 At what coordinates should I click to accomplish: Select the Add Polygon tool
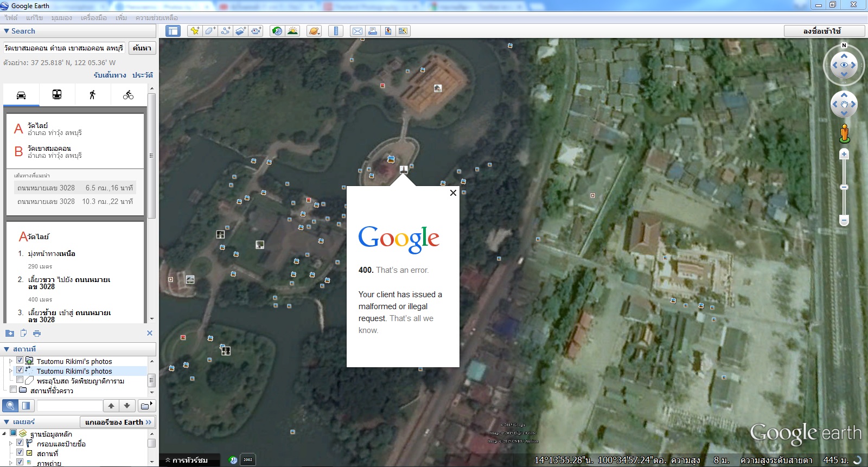209,31
